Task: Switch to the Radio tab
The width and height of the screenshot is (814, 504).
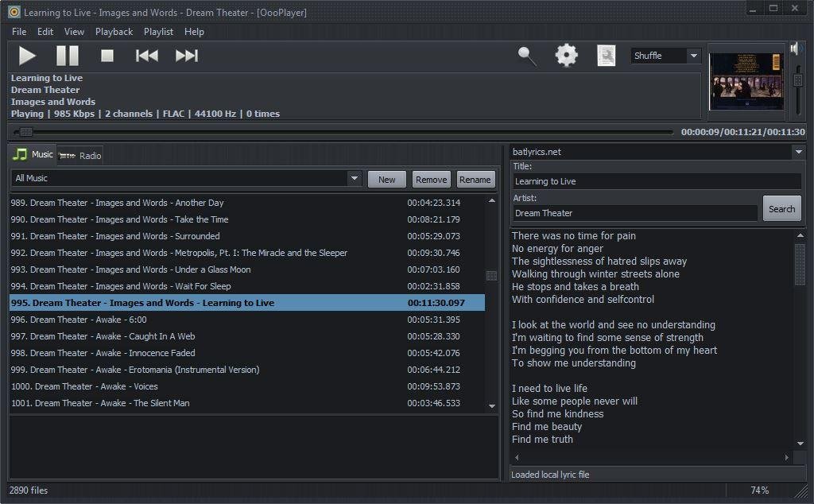Action: [x=81, y=156]
